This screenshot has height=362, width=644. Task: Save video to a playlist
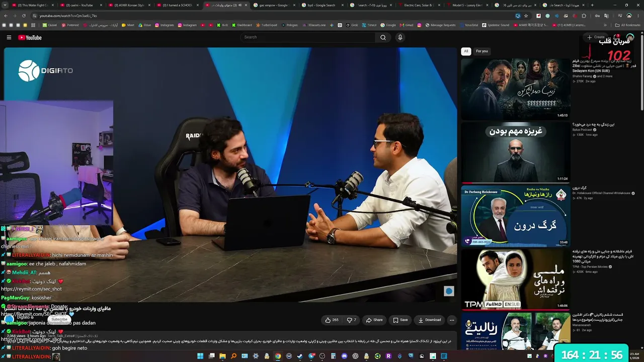tap(400, 320)
